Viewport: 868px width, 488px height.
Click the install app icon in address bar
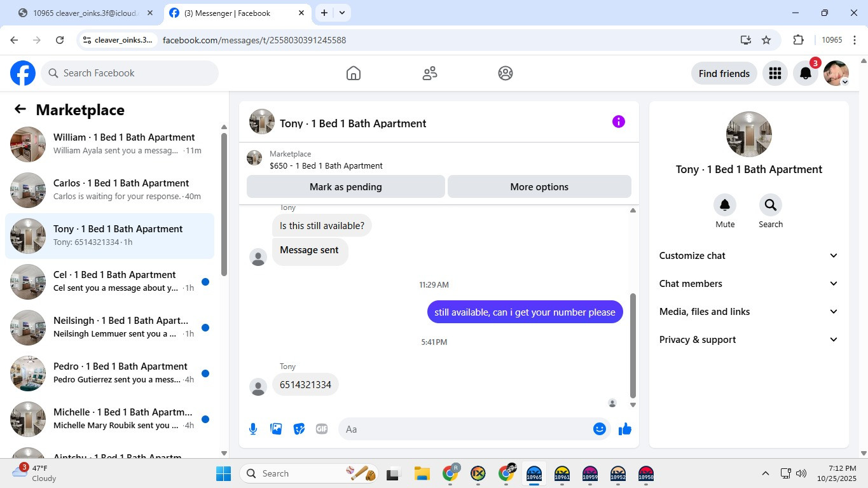(x=746, y=40)
